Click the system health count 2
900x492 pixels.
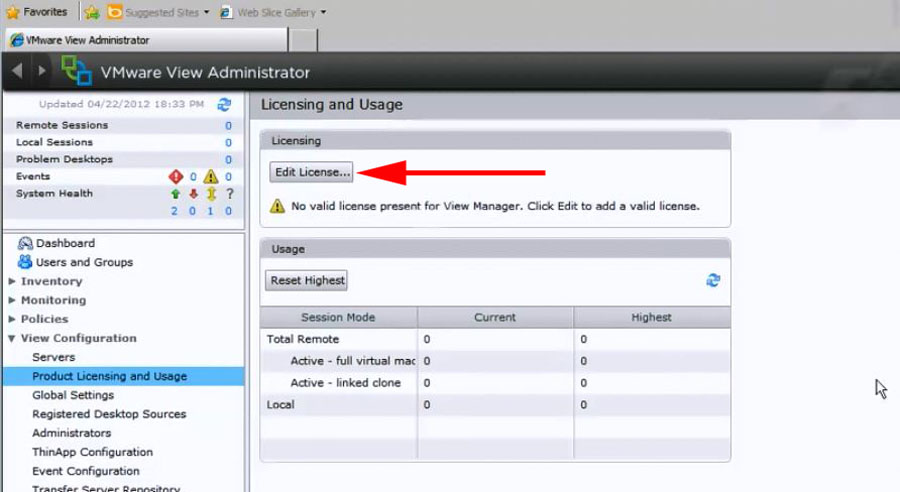pos(174,211)
